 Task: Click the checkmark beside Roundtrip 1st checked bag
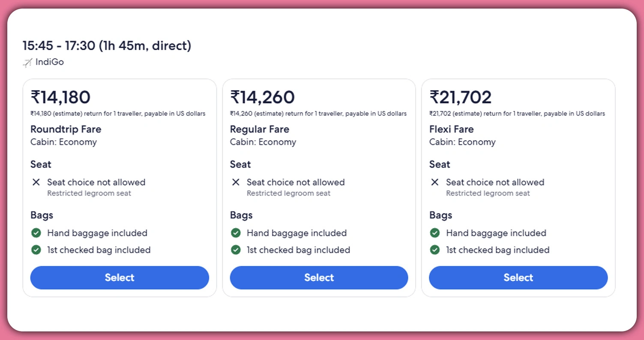pyautogui.click(x=36, y=250)
